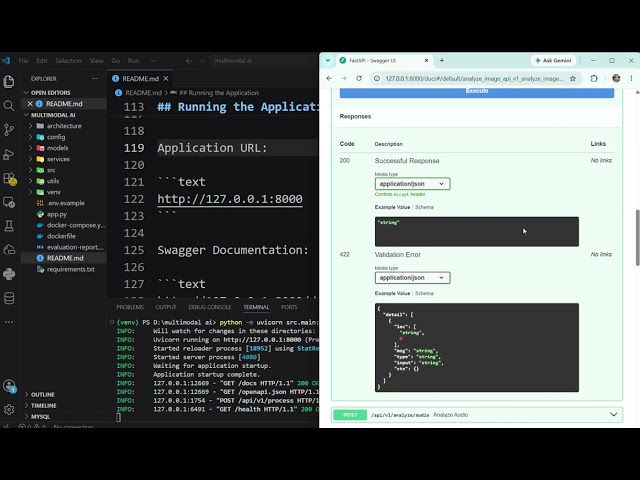Click the browser address bar URL

[473, 78]
